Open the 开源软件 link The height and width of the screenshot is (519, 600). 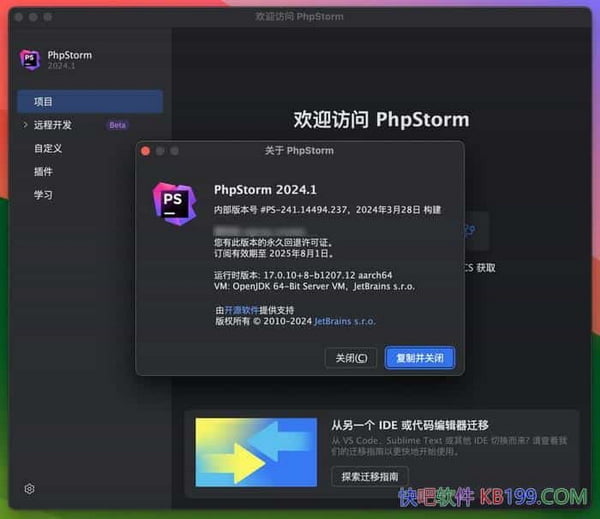[x=243, y=310]
